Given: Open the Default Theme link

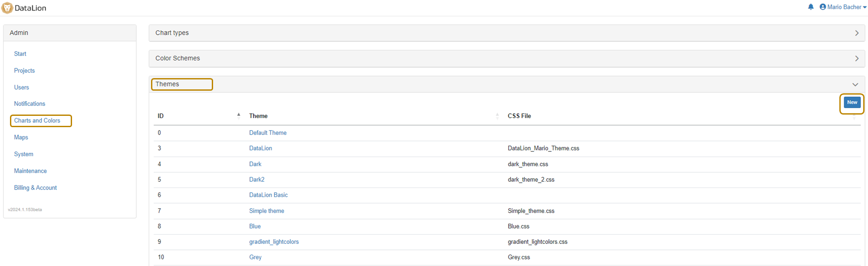Looking at the screenshot, I should (268, 133).
